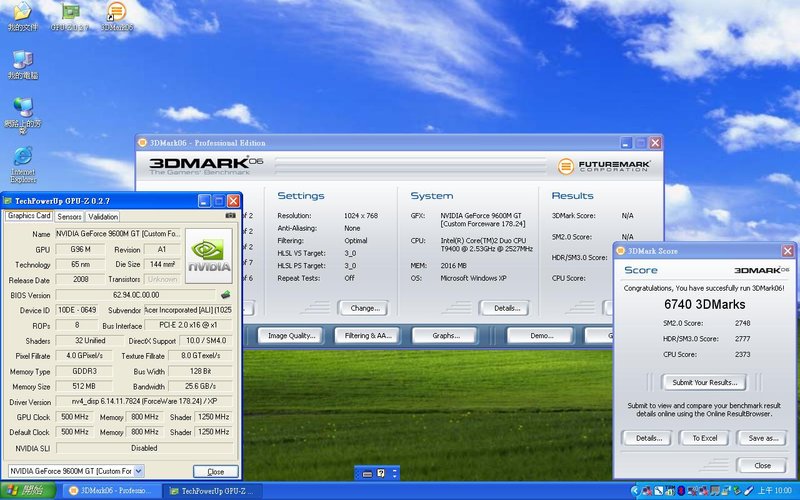Click the 3DMark06 resolution value 1024 x 768
Viewport: 800px width, 500px height.
click(x=361, y=216)
